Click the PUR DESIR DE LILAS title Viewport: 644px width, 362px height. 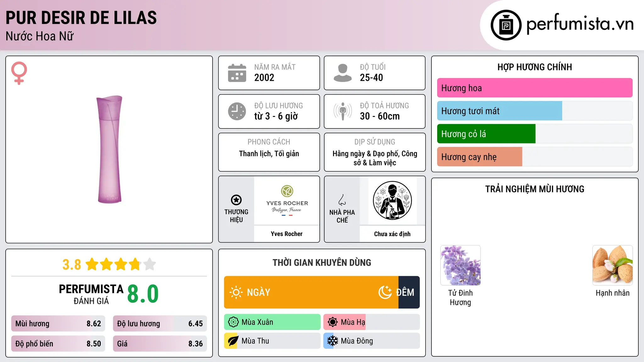(81, 18)
